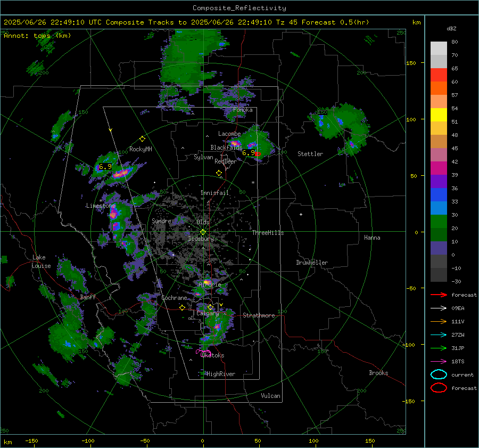The width and height of the screenshot is (479, 448).
Task: Click the 6.9 tops label beside Blackfalds
Action: (249, 152)
